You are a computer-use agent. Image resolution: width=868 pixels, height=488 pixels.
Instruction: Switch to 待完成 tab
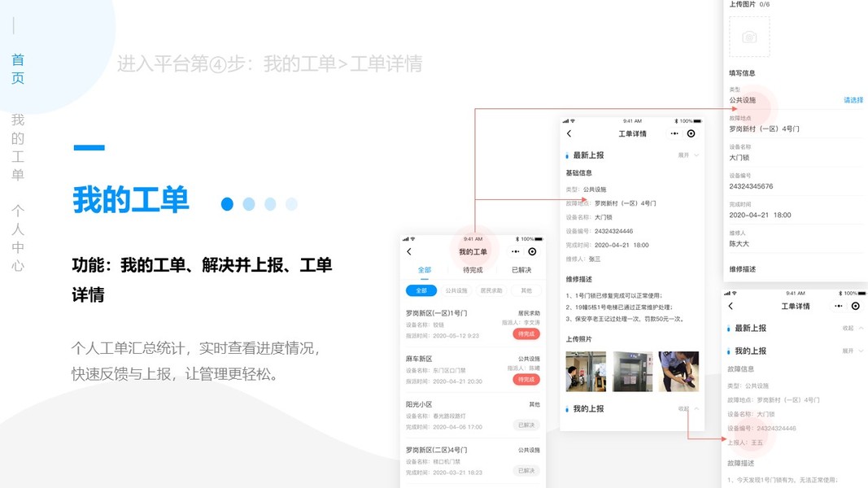pyautogui.click(x=473, y=270)
